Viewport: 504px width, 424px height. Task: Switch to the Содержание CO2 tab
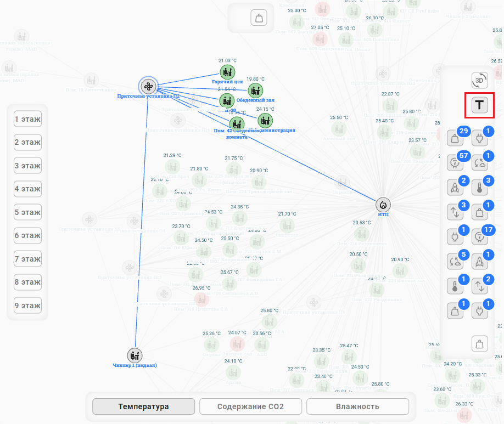point(250,406)
